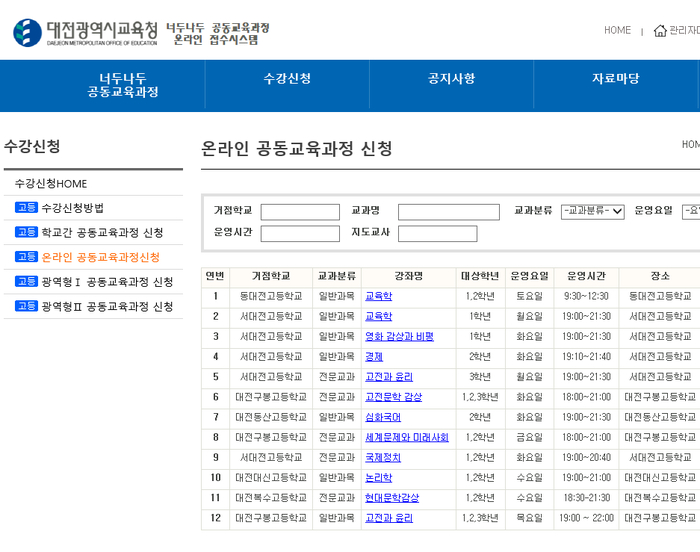Image resolution: width=700 pixels, height=552 pixels.
Task: Open 광역형Ⅱ 공동교육과정 신청 sidebar item
Action: point(107,306)
